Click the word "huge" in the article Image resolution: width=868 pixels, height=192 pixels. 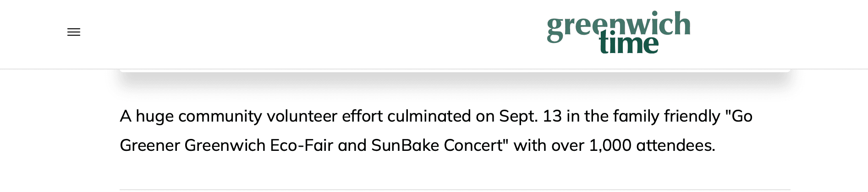[x=154, y=116]
